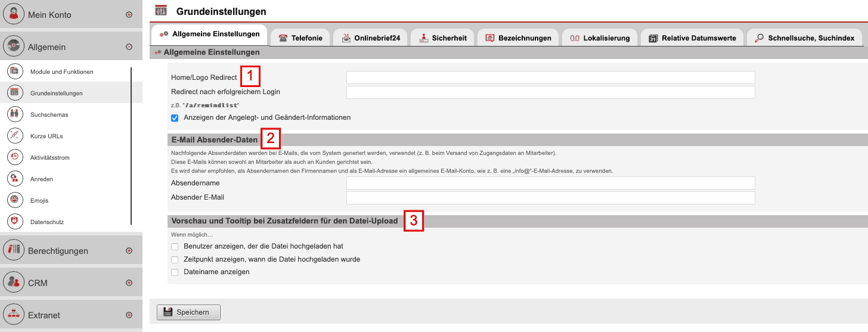Click the Datenschutz icon
This screenshot has height=332, width=868.
(x=14, y=222)
